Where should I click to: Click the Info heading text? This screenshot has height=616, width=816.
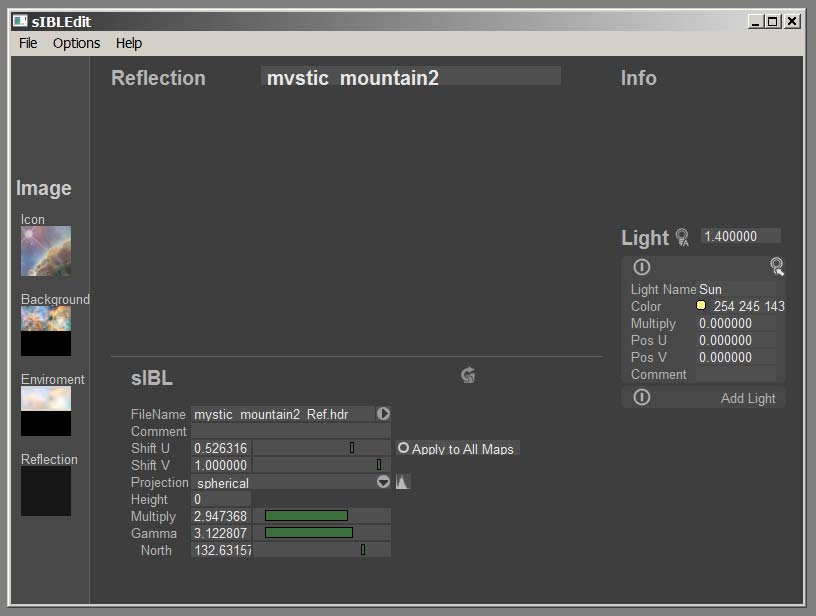639,78
